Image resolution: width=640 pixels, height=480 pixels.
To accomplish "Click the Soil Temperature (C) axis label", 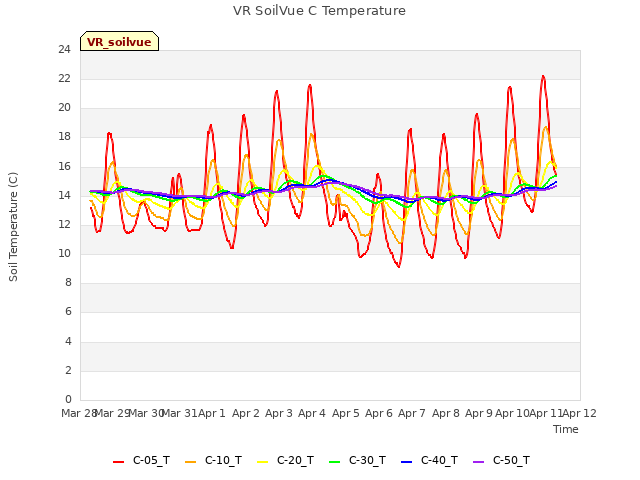I will pos(13,227).
